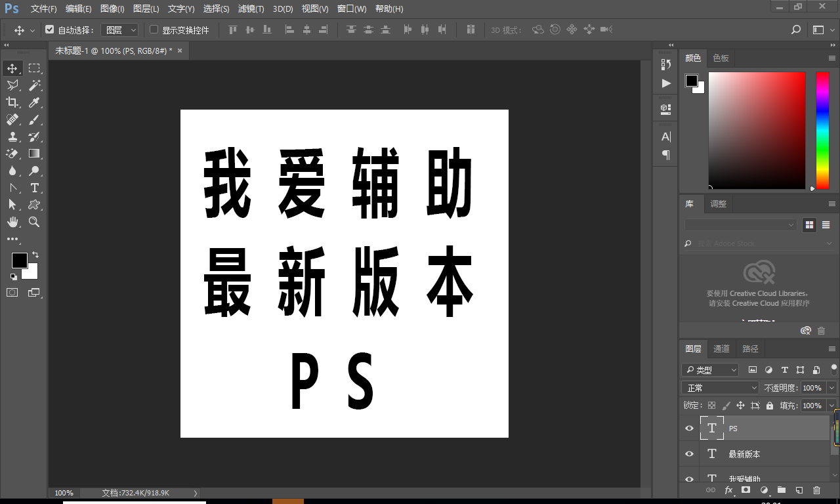Viewport: 840px width, 504px height.
Task: Select the Gradient tool
Action: coord(34,154)
